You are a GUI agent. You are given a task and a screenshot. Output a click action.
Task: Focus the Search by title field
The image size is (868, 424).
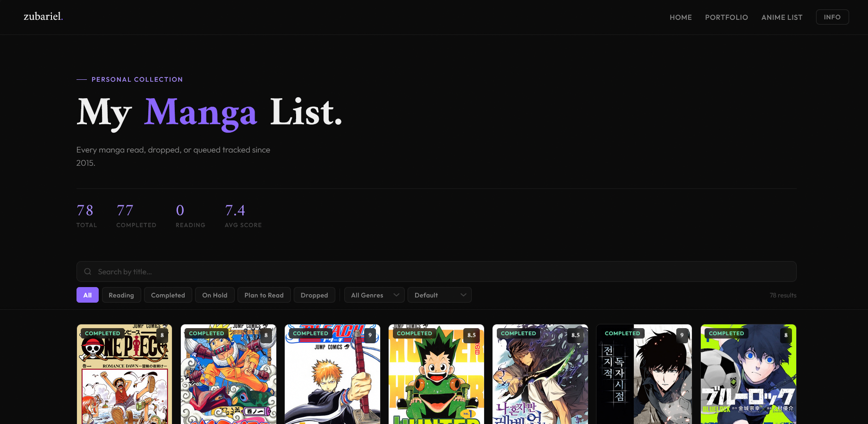click(x=436, y=271)
